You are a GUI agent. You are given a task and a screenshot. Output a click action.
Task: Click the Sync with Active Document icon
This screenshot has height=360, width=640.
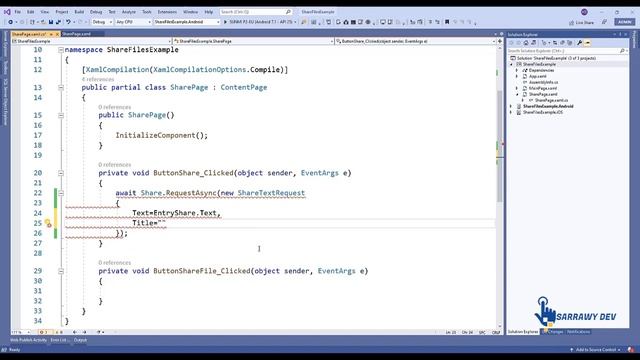tap(555, 42)
